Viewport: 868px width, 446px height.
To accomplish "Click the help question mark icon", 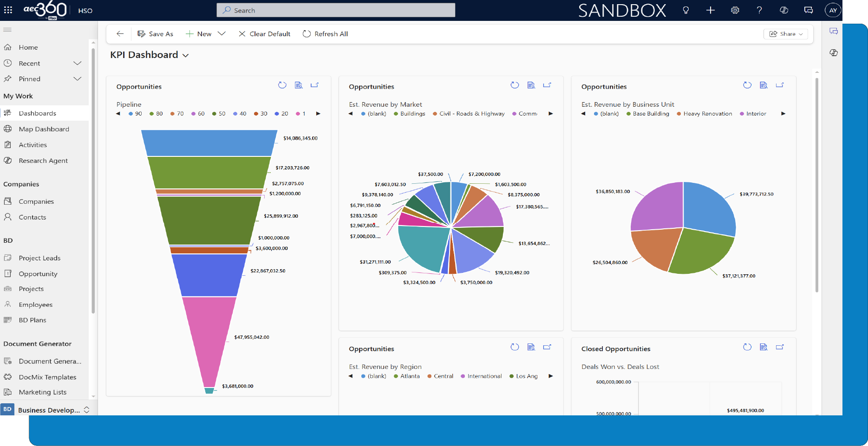I will [759, 10].
